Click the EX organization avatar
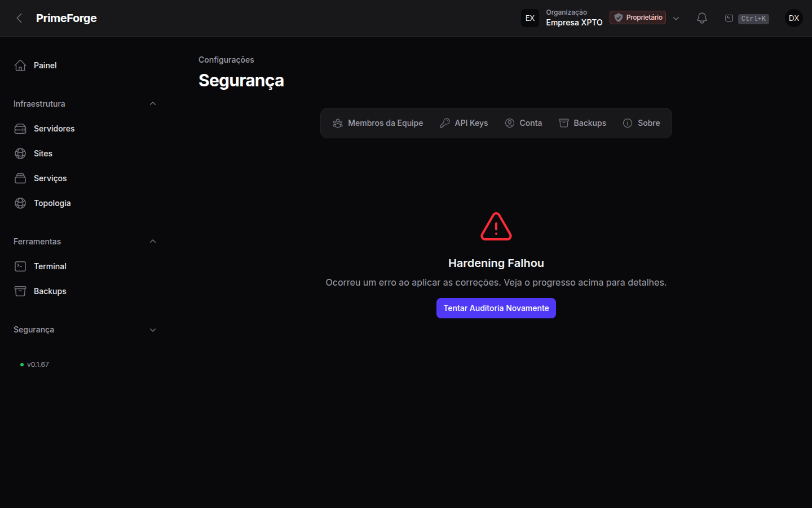 click(530, 18)
